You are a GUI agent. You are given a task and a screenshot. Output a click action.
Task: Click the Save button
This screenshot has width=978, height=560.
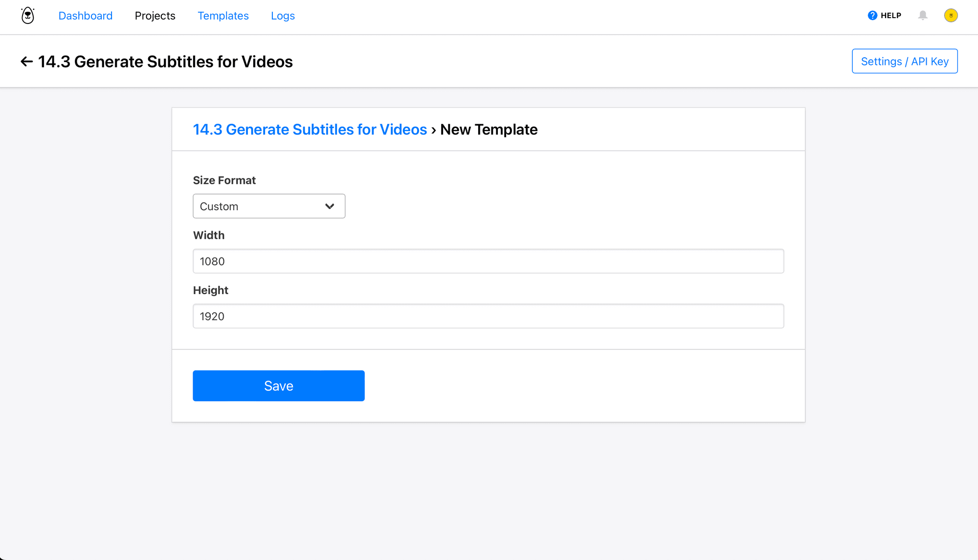pos(279,386)
